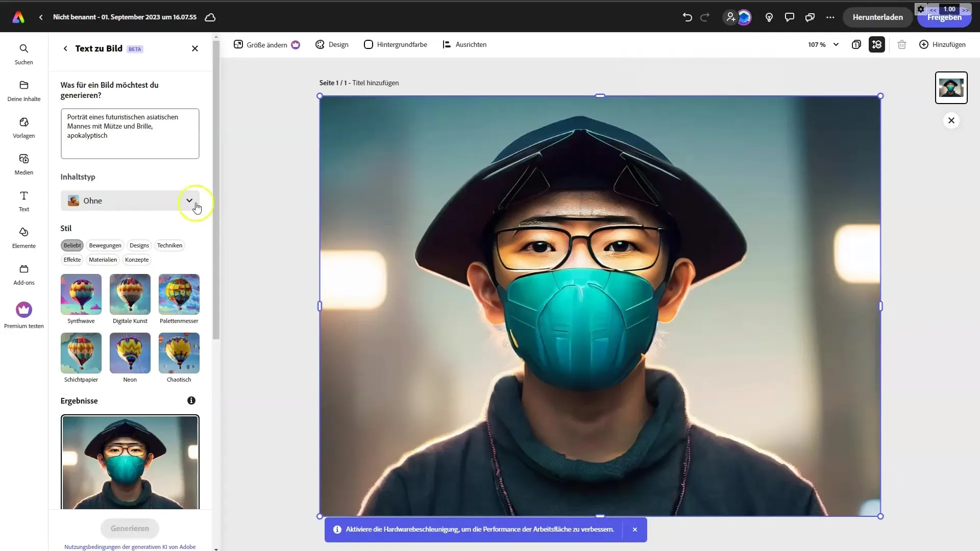Go back from Text zu Bild panel
The image size is (980, 551).
tap(65, 48)
